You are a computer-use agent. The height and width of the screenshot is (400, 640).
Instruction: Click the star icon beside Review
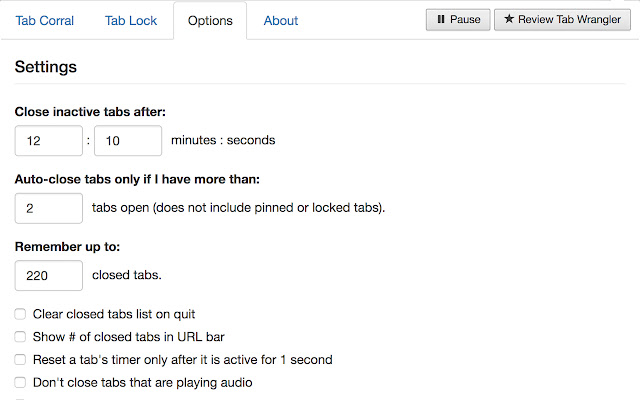coord(510,20)
